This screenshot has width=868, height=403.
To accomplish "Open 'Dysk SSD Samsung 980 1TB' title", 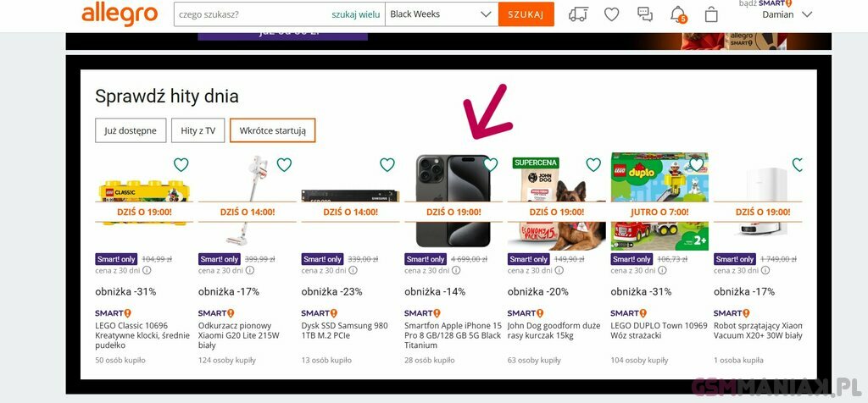I will click(345, 330).
